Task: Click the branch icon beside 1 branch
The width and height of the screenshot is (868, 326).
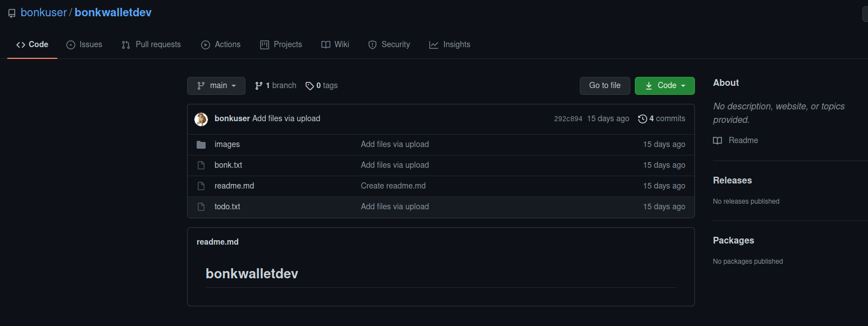Action: click(259, 85)
